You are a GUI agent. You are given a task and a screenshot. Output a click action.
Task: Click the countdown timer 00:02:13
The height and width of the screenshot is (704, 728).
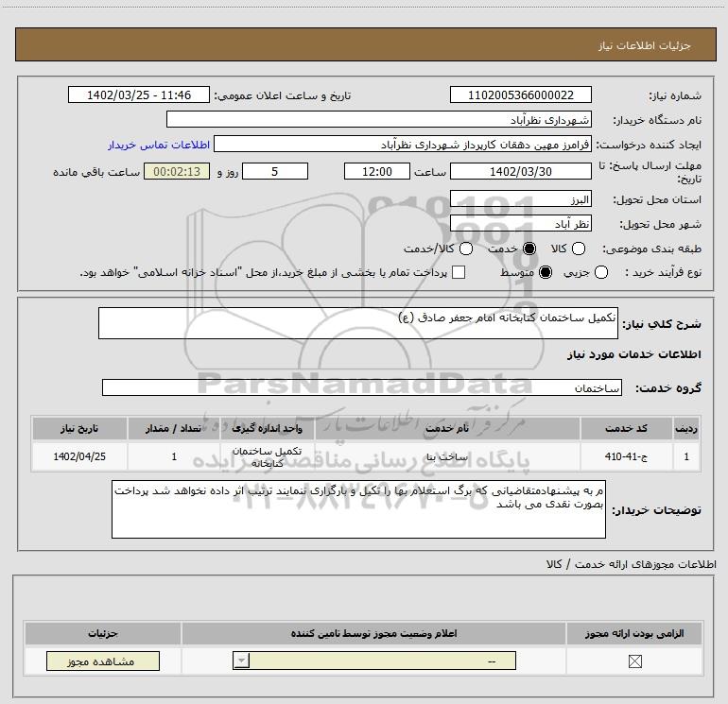[177, 171]
